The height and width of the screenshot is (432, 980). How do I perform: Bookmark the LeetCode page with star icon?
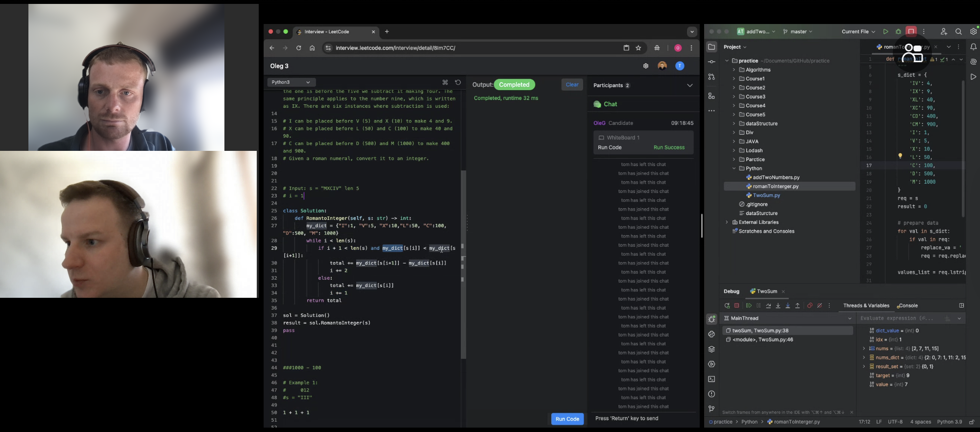[638, 48]
